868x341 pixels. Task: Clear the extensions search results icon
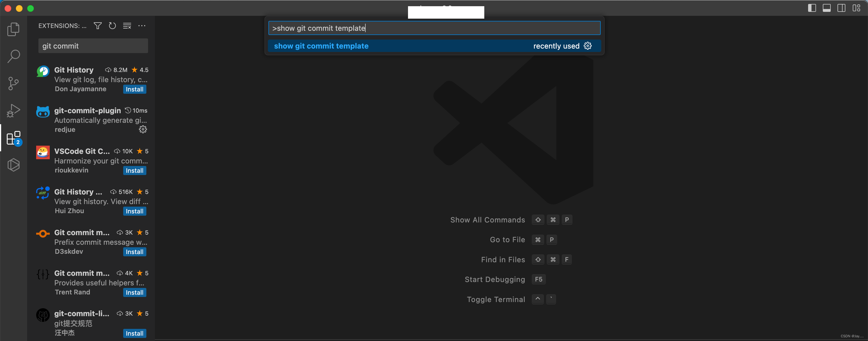click(x=127, y=26)
